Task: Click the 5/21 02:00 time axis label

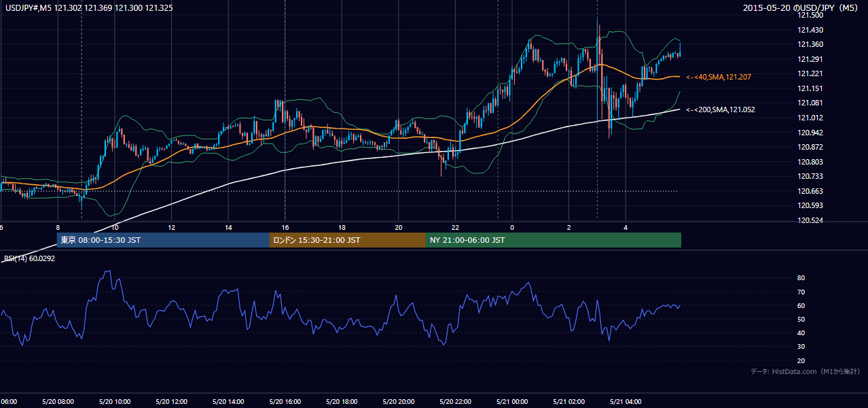Action: [x=569, y=402]
